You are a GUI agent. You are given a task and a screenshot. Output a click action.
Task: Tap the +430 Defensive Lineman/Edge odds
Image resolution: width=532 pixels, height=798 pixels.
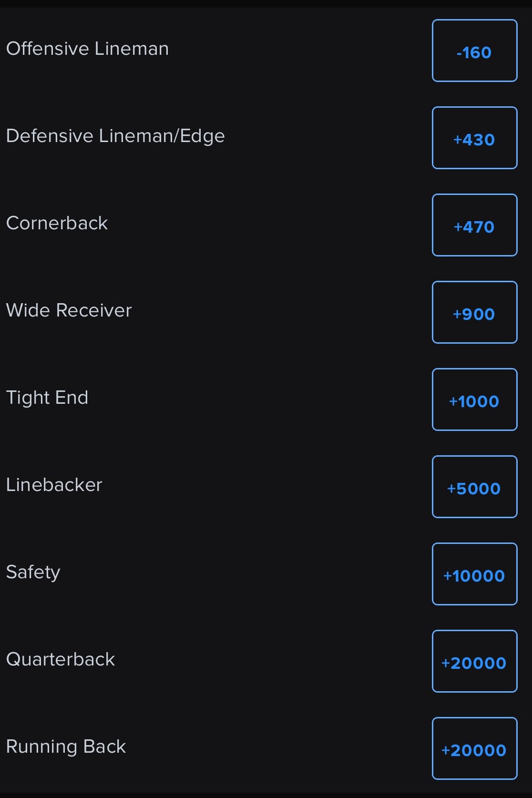[474, 138]
